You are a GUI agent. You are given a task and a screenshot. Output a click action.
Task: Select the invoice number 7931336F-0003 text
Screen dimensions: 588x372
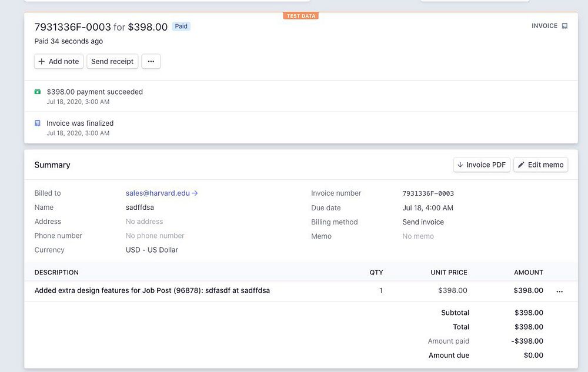click(x=428, y=193)
